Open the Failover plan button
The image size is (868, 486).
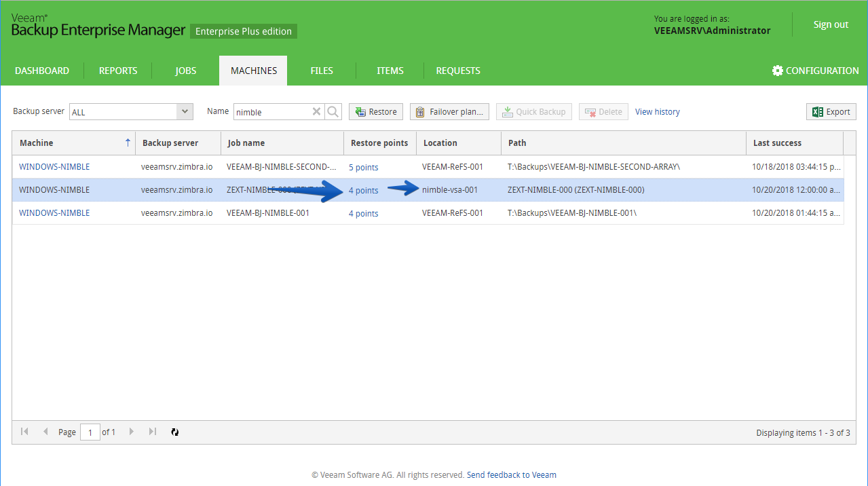449,112
